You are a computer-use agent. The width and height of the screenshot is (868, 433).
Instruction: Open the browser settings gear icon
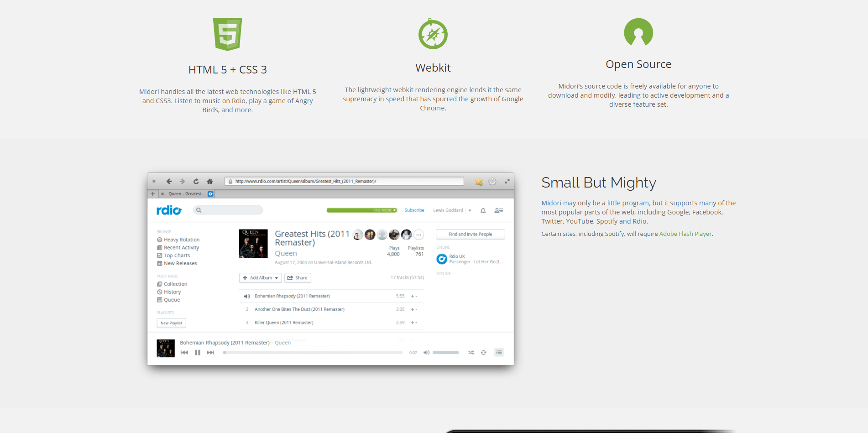tap(492, 181)
